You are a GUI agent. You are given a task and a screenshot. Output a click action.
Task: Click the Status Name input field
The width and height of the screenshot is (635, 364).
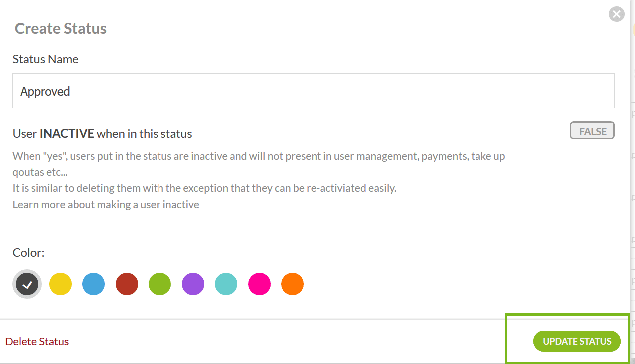tap(313, 91)
